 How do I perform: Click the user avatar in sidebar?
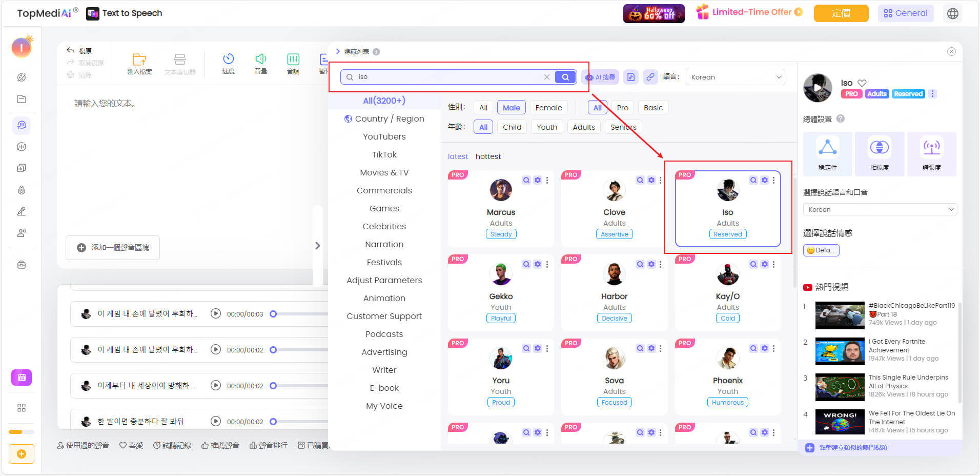[x=22, y=47]
